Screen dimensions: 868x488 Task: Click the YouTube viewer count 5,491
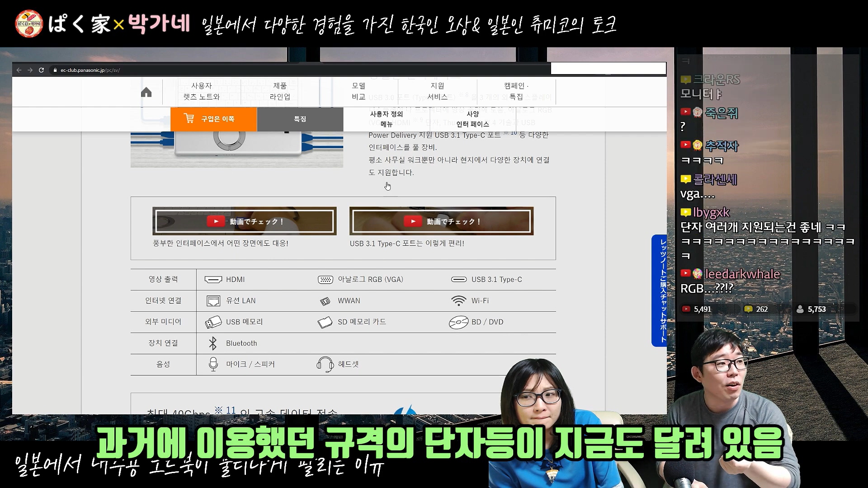point(703,310)
